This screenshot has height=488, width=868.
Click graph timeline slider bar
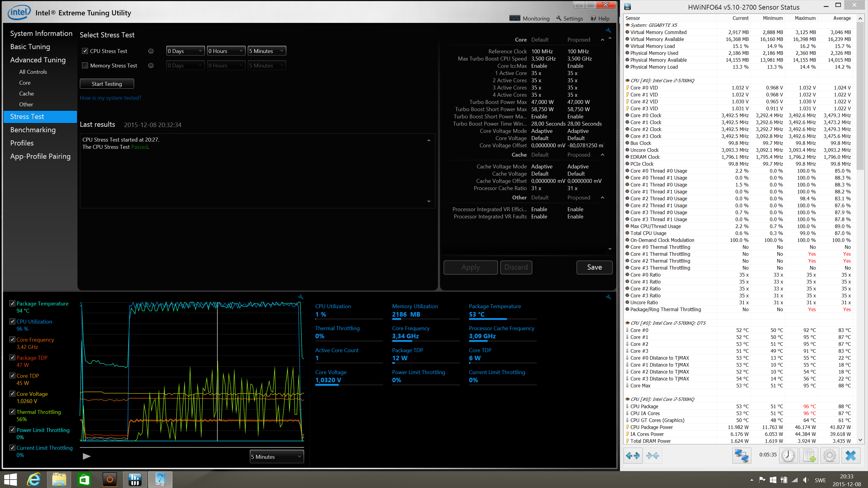[192, 447]
